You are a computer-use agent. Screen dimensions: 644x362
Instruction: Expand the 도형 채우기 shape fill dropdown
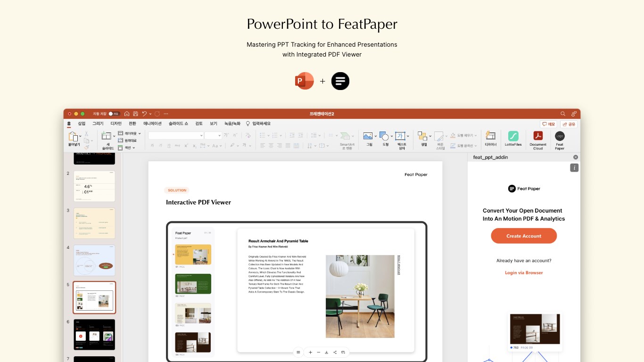(x=476, y=135)
